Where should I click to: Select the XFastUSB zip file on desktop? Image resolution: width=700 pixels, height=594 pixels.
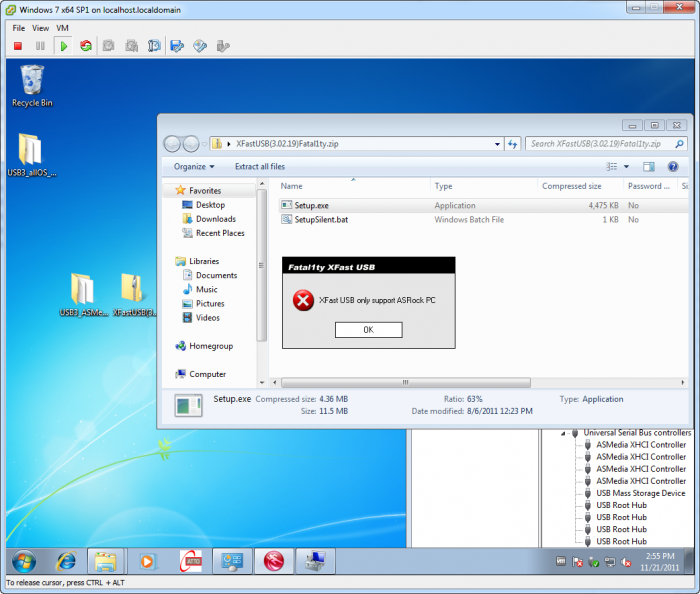[133, 295]
